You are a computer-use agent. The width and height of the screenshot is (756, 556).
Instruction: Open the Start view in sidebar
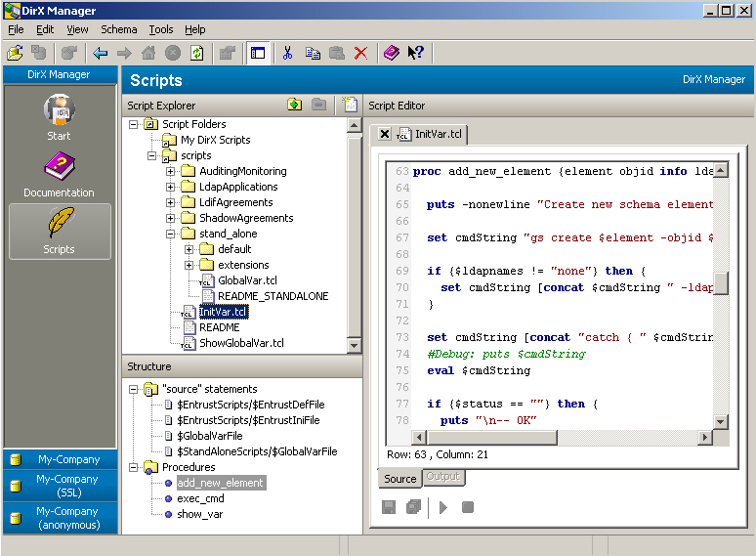click(59, 117)
